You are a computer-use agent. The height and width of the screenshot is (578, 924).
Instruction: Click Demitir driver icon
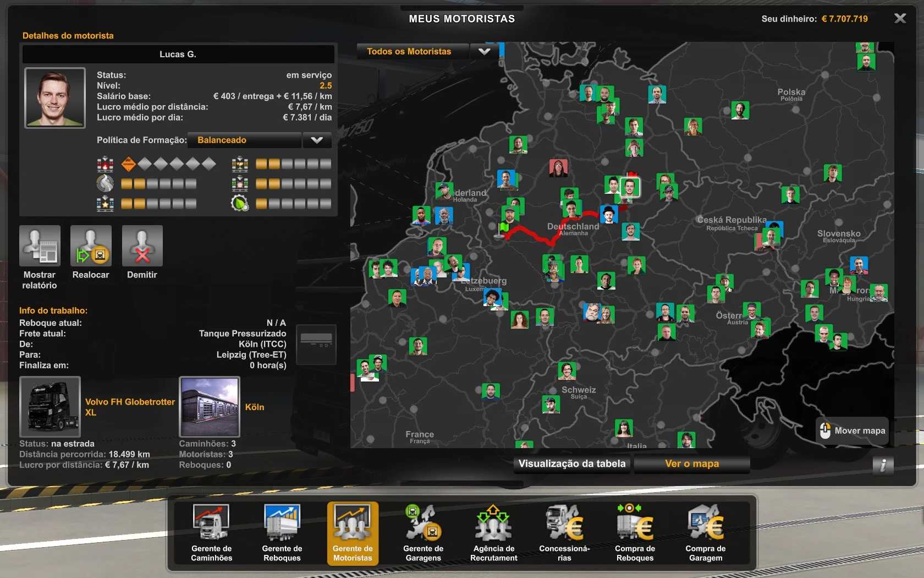(x=142, y=246)
